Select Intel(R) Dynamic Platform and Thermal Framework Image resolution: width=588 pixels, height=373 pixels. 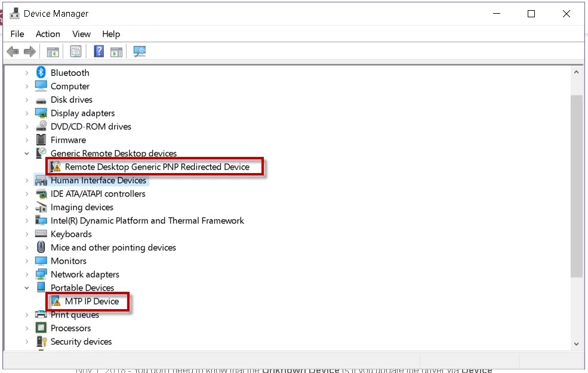coord(147,220)
